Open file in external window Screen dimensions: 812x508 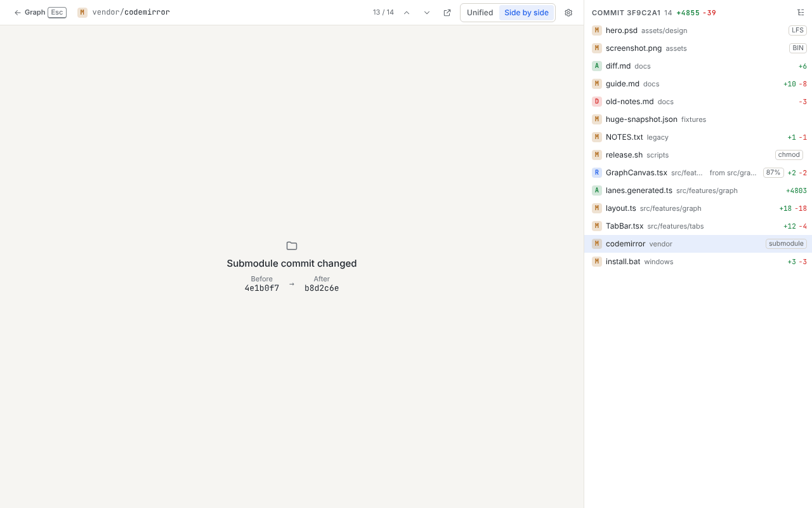(447, 13)
